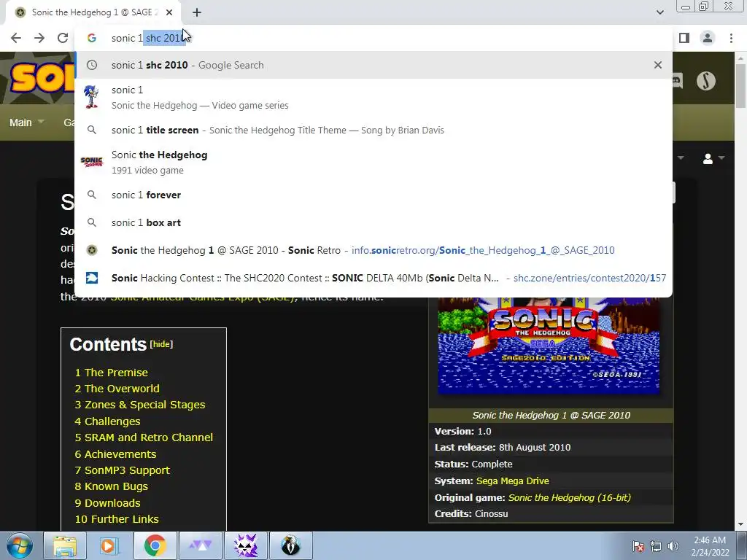Jump to '8 Known Bugs' section
The height and width of the screenshot is (560, 747).
(111, 486)
